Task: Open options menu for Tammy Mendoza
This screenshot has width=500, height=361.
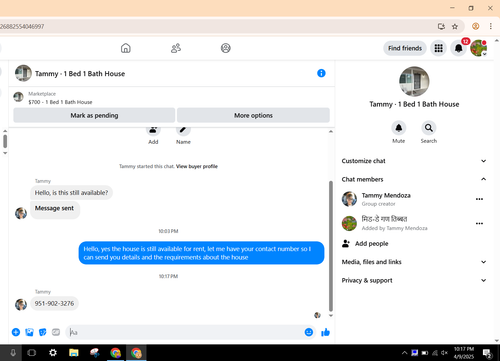Action: [x=479, y=199]
